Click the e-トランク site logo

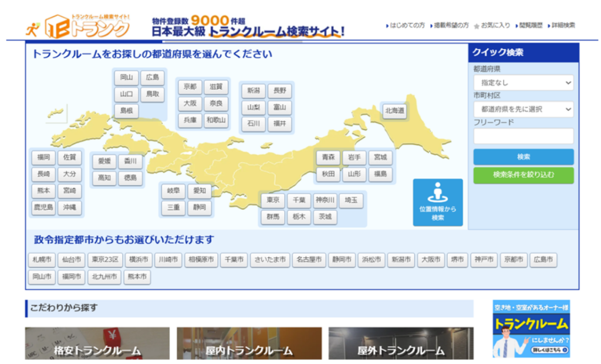point(78,27)
